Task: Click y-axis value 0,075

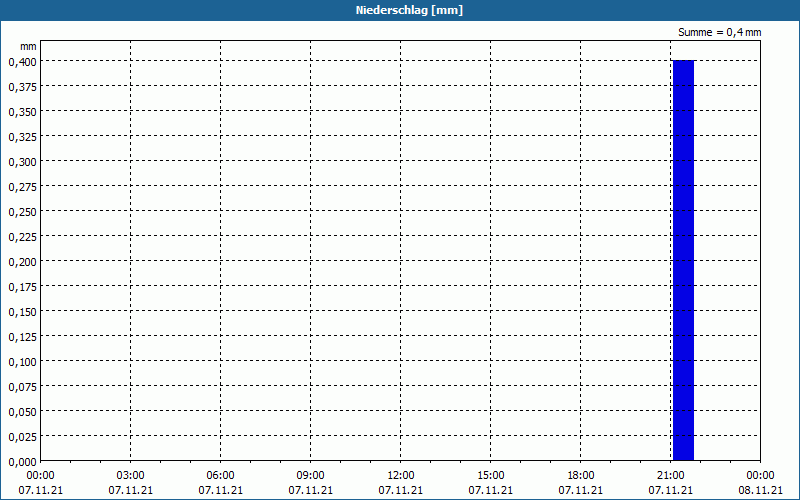Action: [x=22, y=387]
